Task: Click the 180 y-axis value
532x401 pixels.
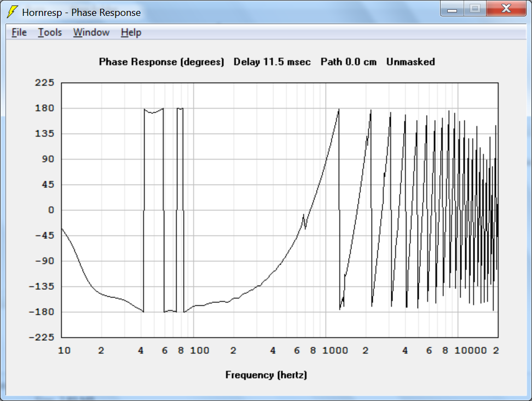Action: (x=44, y=108)
